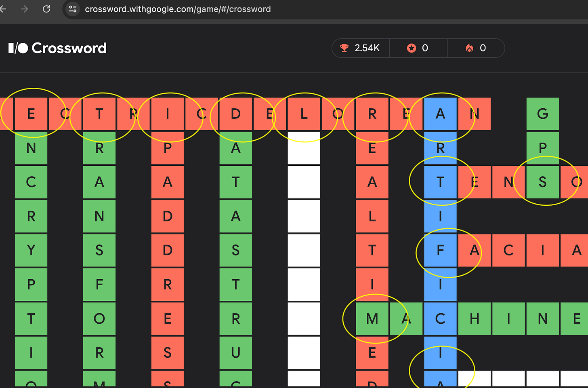Reload the crossword page
Image resolution: width=588 pixels, height=388 pixels.
click(46, 9)
